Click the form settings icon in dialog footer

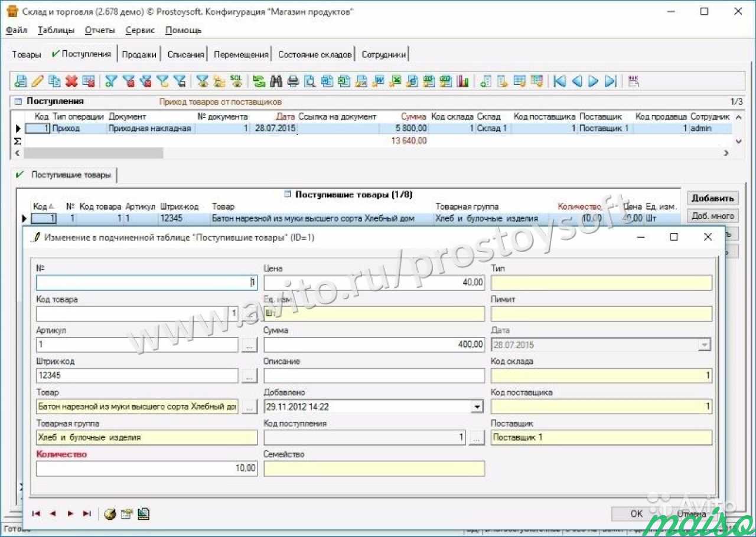(126, 514)
